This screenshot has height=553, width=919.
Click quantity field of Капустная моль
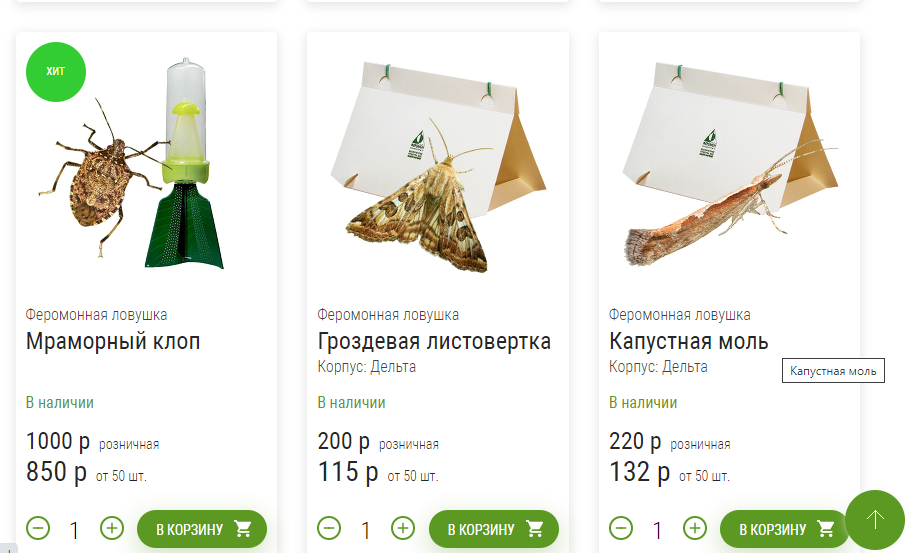(658, 531)
